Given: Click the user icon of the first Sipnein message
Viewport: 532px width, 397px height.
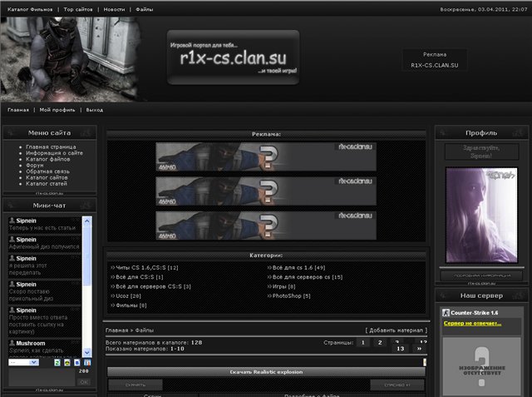Looking at the screenshot, I should click(x=12, y=221).
